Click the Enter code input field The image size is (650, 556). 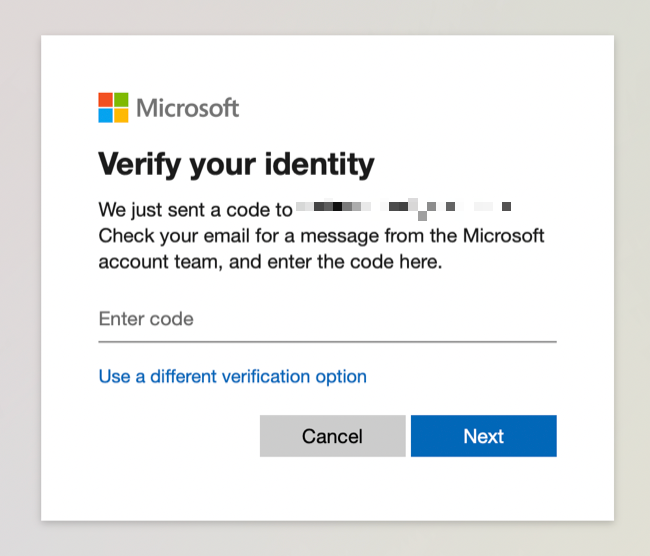[x=327, y=320]
